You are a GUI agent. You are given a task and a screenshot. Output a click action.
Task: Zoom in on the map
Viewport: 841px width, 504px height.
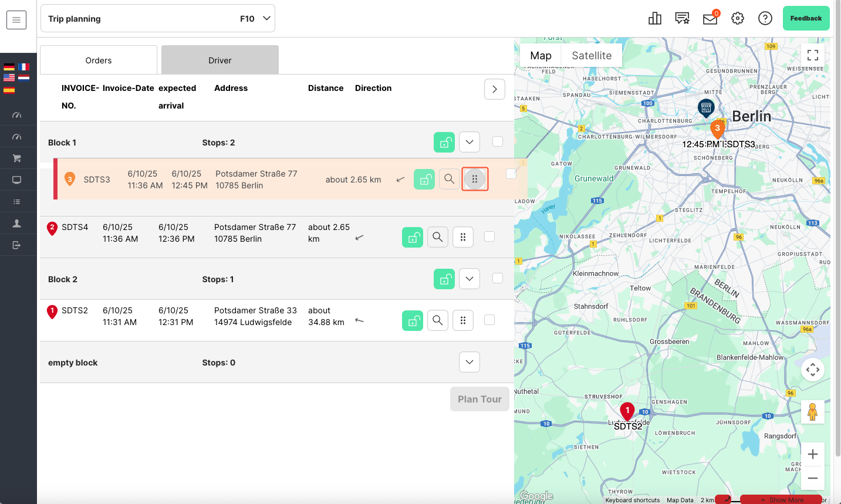813,454
